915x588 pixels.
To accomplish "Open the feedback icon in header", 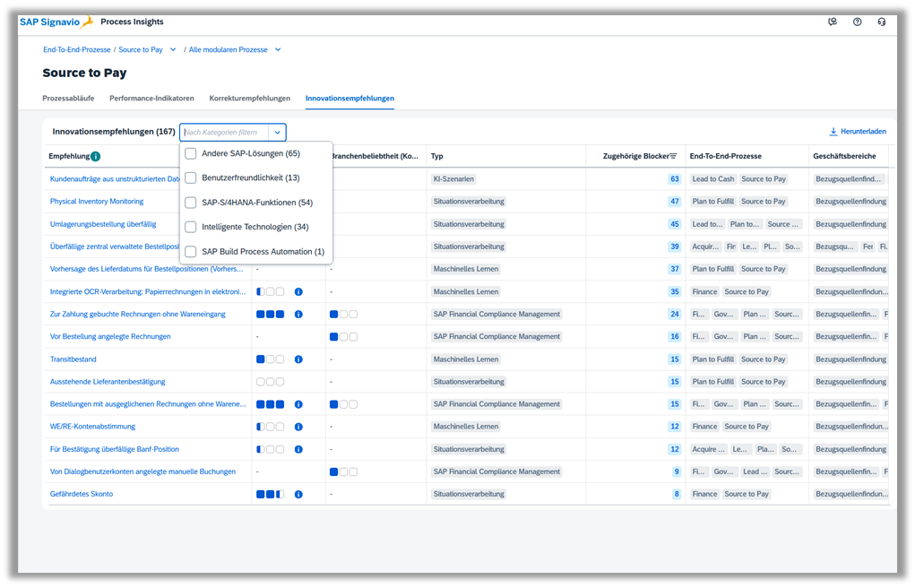I will (833, 22).
